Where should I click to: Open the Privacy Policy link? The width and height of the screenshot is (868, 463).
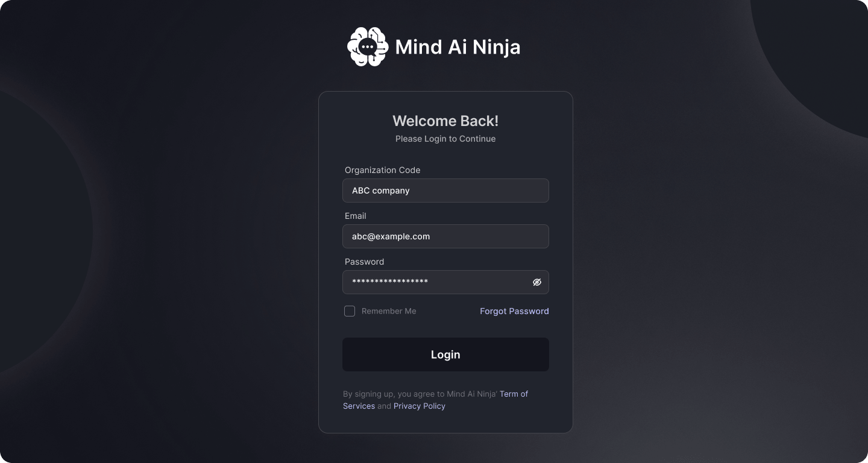click(420, 406)
